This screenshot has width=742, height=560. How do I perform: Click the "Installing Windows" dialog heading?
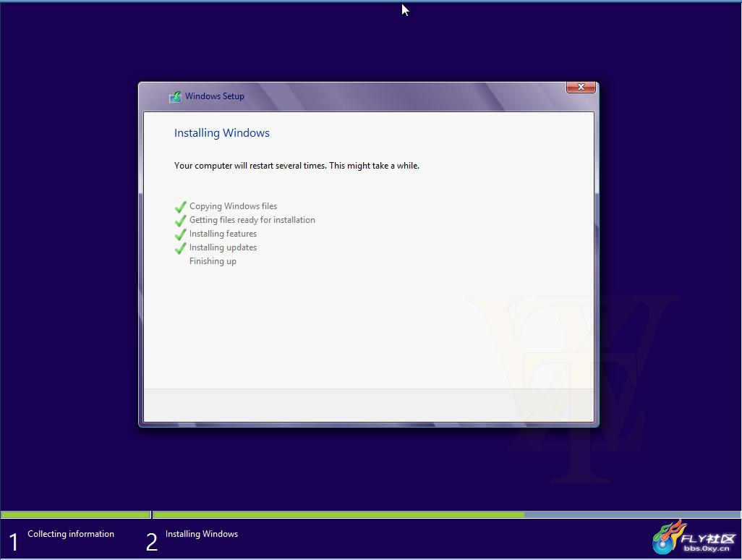[222, 133]
